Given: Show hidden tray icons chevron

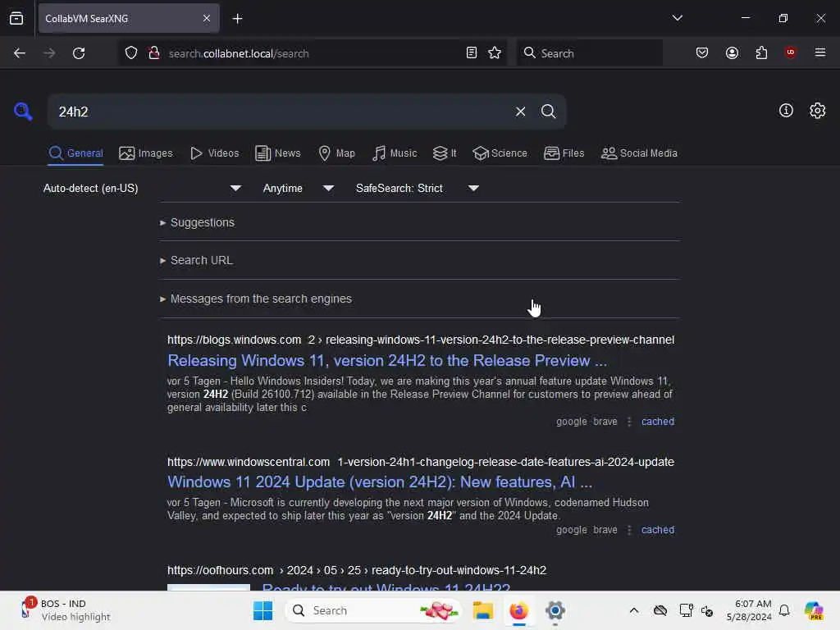Looking at the screenshot, I should 634,610.
